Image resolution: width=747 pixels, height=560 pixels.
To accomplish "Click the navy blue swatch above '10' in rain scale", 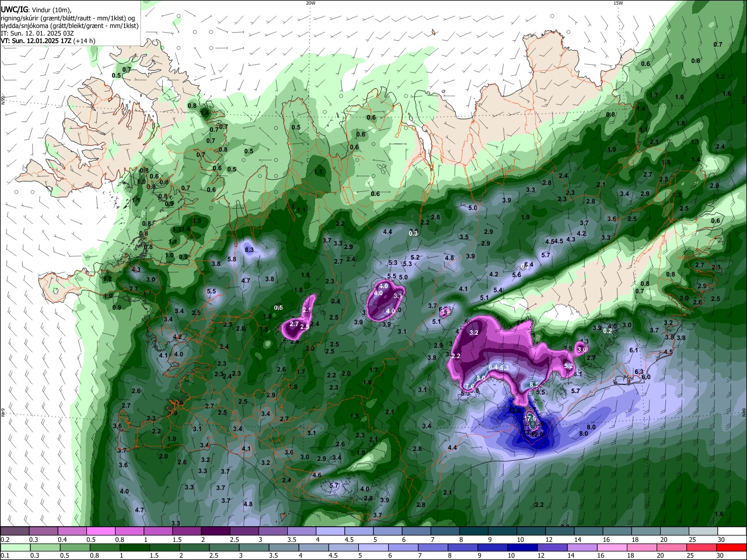I will point(521,547).
